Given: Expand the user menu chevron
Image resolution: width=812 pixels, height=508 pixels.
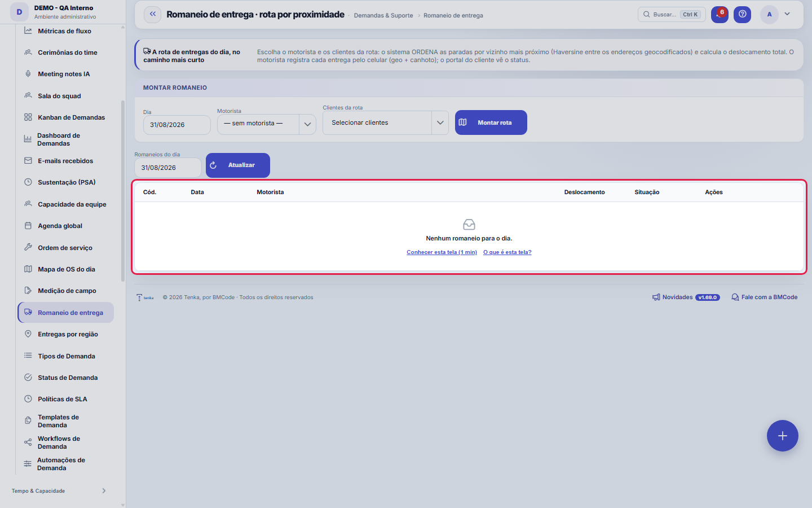Looking at the screenshot, I should coord(787,14).
